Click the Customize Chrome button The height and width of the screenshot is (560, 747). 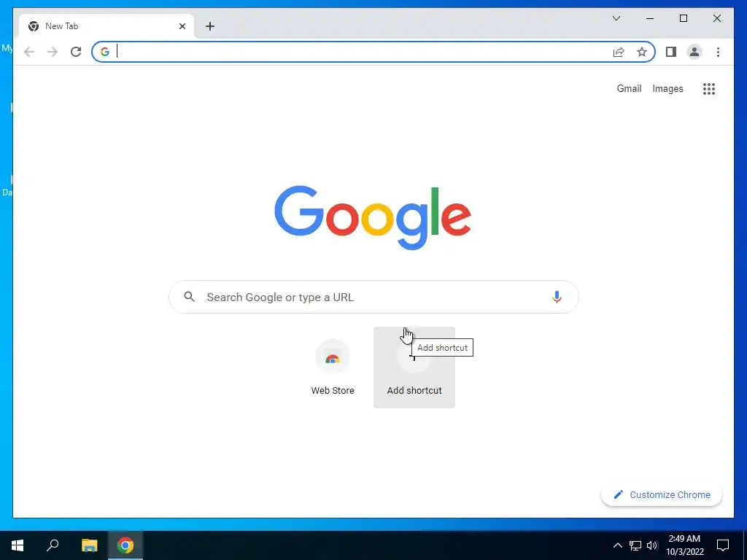pos(661,495)
